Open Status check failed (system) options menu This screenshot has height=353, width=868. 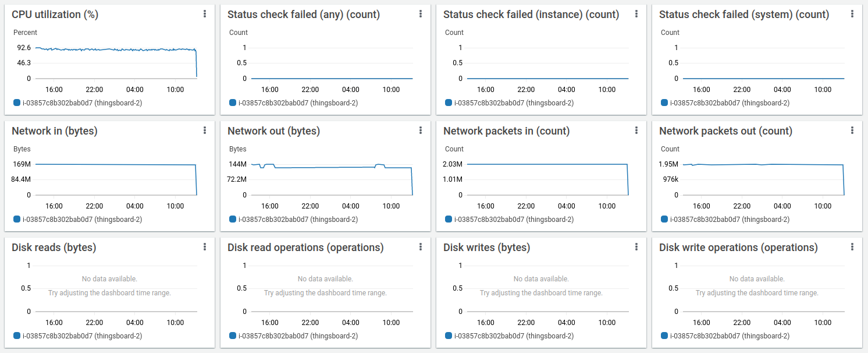click(x=852, y=14)
